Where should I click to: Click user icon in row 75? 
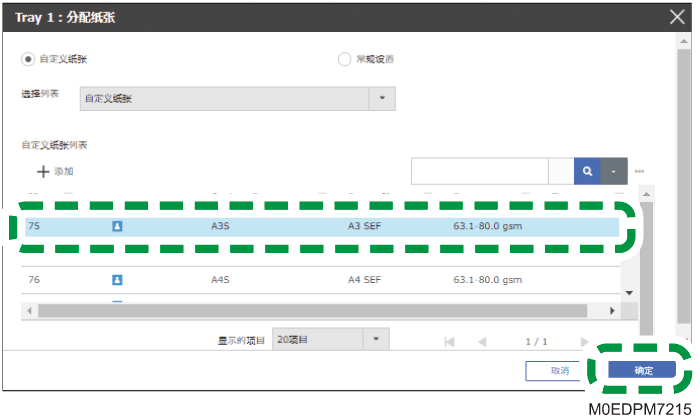[117, 226]
